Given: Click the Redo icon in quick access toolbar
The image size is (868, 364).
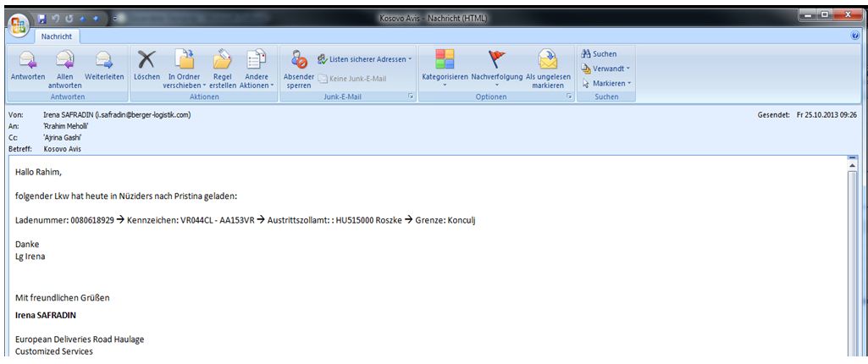Looking at the screenshot, I should (69, 19).
